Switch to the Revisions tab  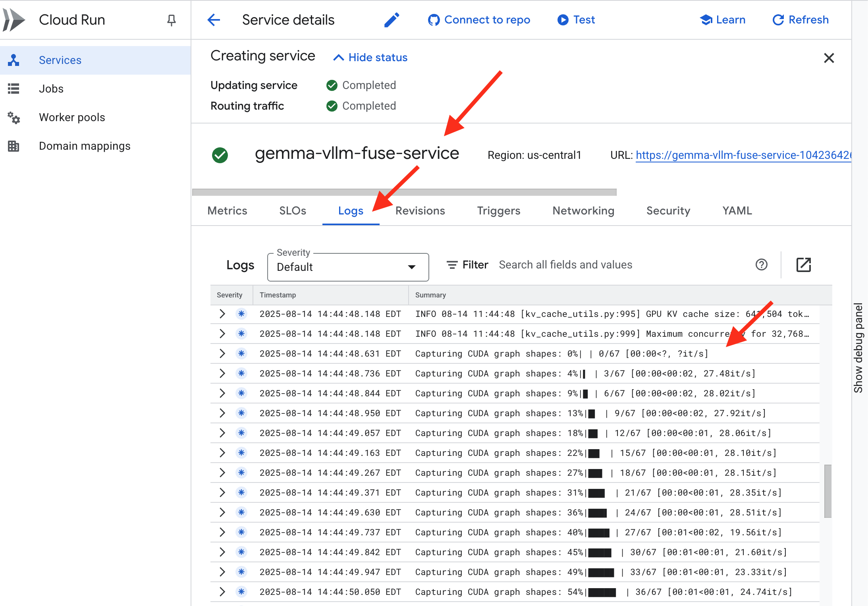[420, 211]
